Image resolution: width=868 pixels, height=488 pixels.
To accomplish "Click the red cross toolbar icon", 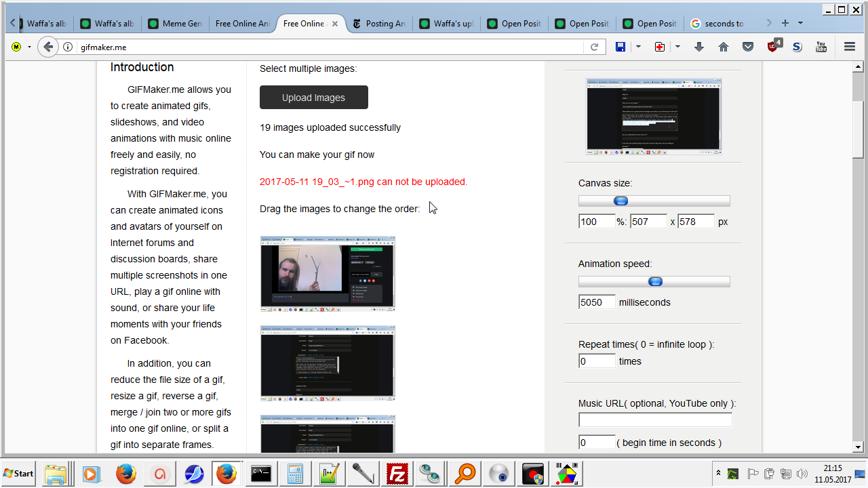I will coord(659,47).
